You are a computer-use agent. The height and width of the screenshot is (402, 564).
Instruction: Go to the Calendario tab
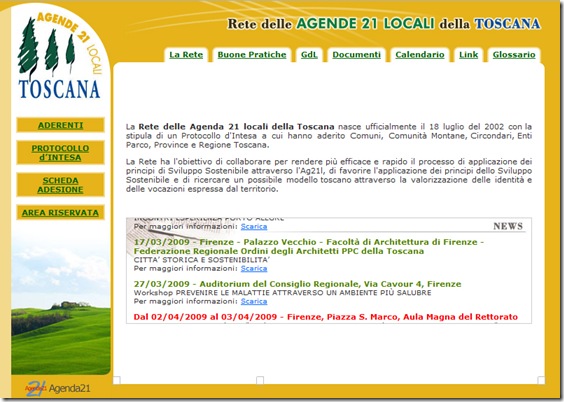pos(420,55)
